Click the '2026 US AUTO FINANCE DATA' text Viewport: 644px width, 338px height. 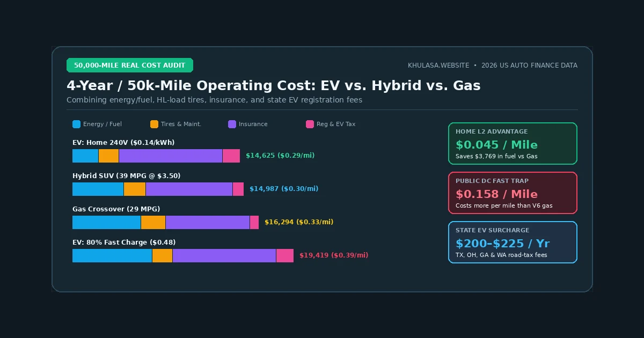(529, 65)
